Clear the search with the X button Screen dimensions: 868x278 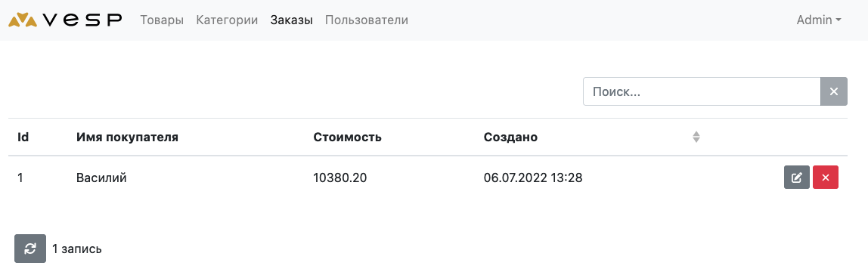[x=834, y=91]
